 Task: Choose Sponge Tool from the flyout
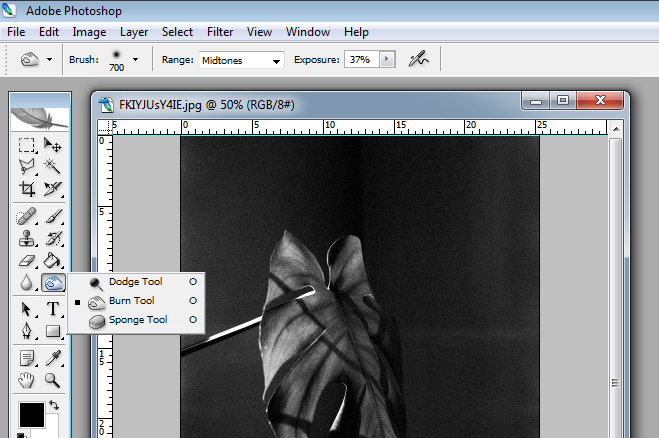pos(137,320)
